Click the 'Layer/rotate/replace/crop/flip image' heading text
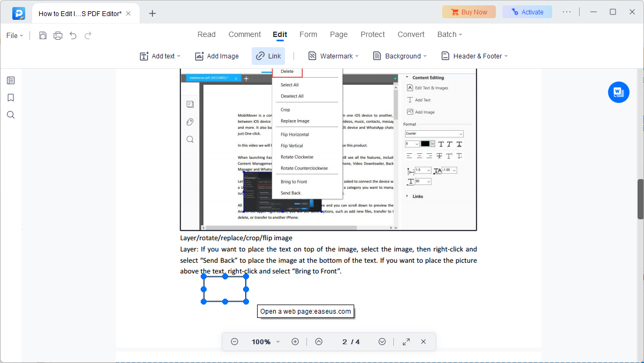Image resolution: width=644 pixels, height=363 pixels. pos(236,238)
